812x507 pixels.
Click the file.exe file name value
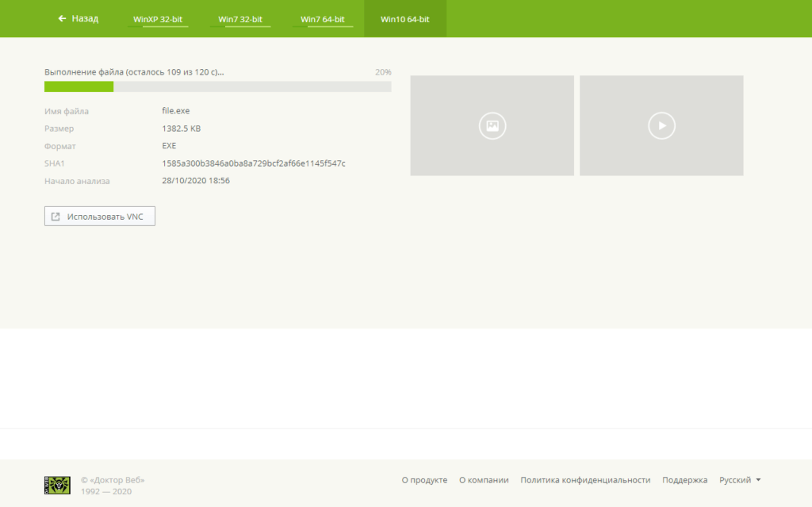[x=176, y=111]
